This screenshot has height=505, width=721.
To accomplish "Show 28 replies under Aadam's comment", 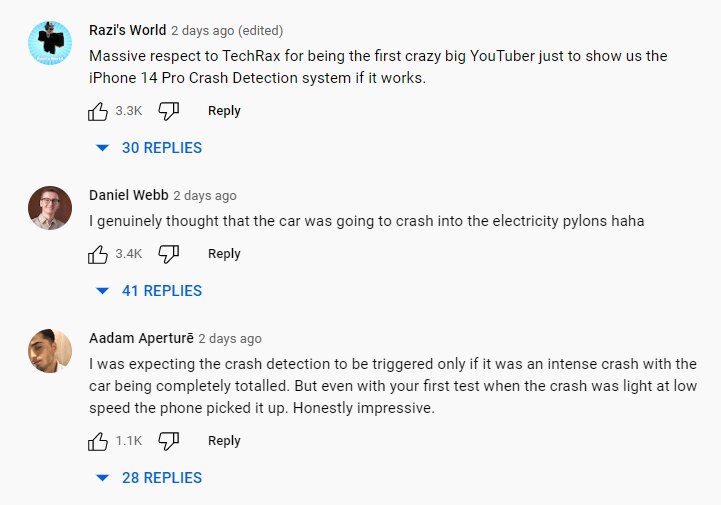I will tap(150, 478).
